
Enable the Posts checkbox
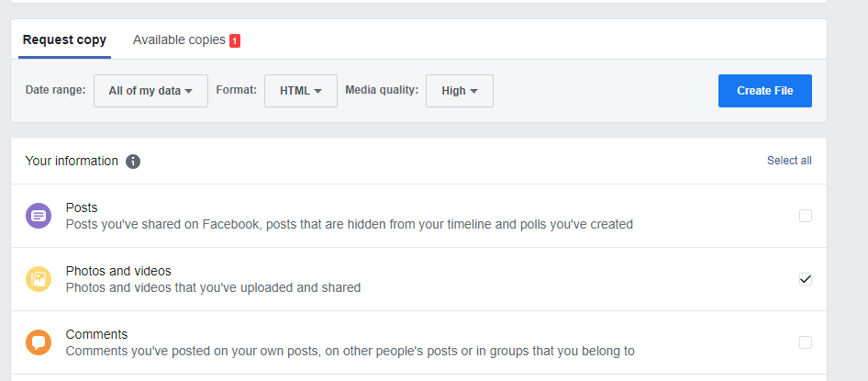(806, 216)
